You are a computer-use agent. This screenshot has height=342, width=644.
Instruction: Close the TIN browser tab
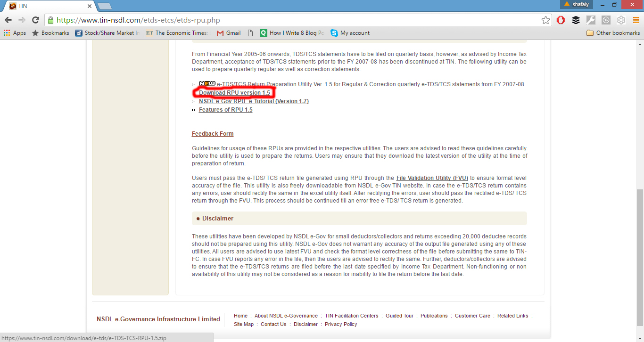point(90,6)
